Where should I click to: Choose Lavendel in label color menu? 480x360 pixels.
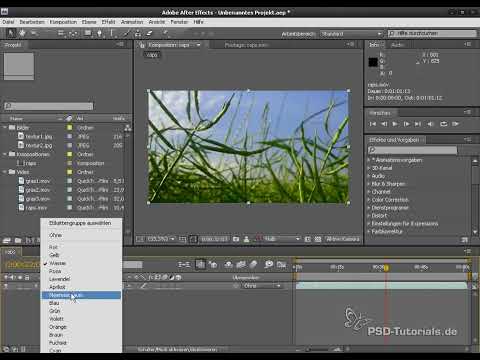click(81, 279)
